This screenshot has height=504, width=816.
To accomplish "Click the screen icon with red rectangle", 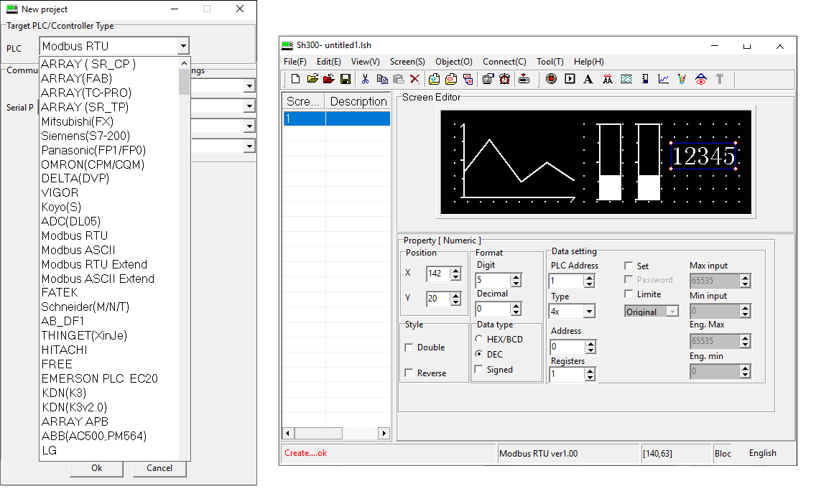I will click(451, 79).
